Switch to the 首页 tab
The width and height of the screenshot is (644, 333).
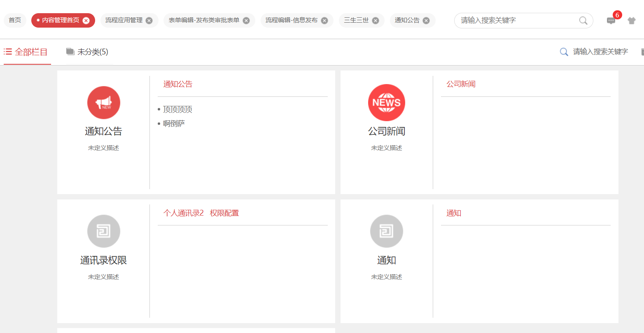click(x=15, y=20)
